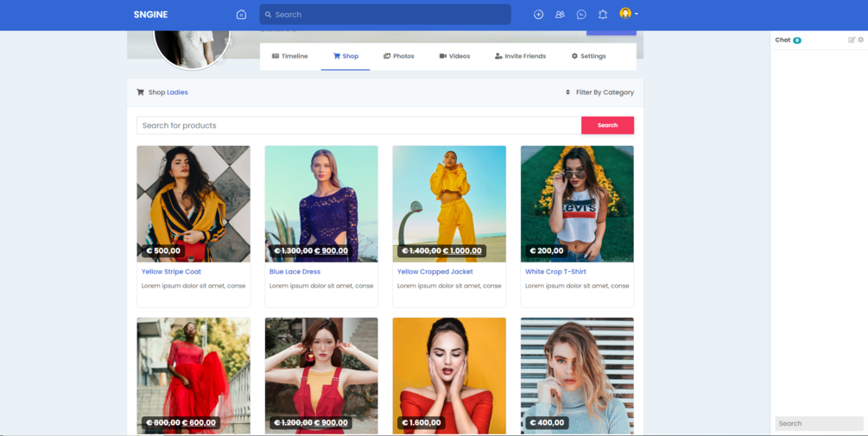Viewport: 868px width, 436px height.
Task: Open the Yellow Stripe Coat product image
Action: [193, 204]
